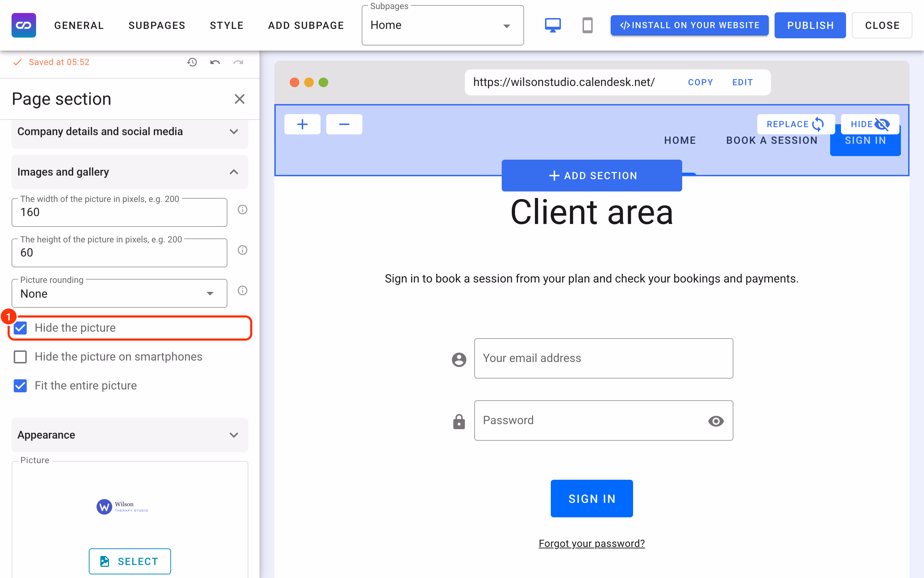Open the Picture rounding dropdown
Screen dimensions: 924x578
point(119,293)
